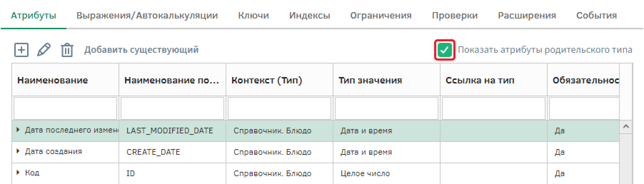Viewport: 644px width, 184px height.
Task: Select the 'Проверки' tab
Action: pyautogui.click(x=455, y=16)
